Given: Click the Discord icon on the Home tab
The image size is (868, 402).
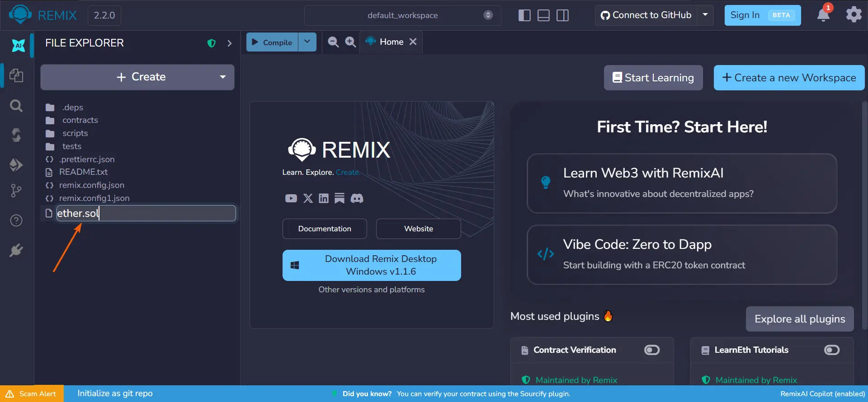Looking at the screenshot, I should pyautogui.click(x=357, y=198).
